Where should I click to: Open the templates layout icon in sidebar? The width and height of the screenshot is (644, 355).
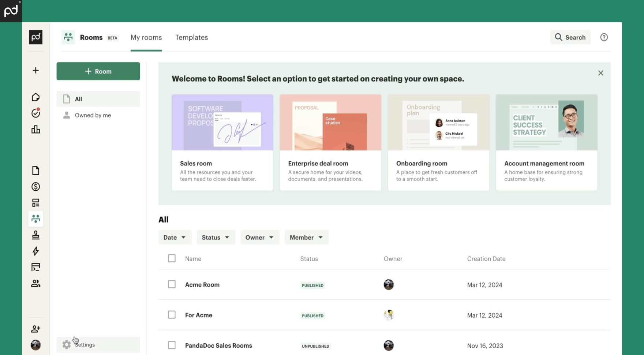[35, 203]
